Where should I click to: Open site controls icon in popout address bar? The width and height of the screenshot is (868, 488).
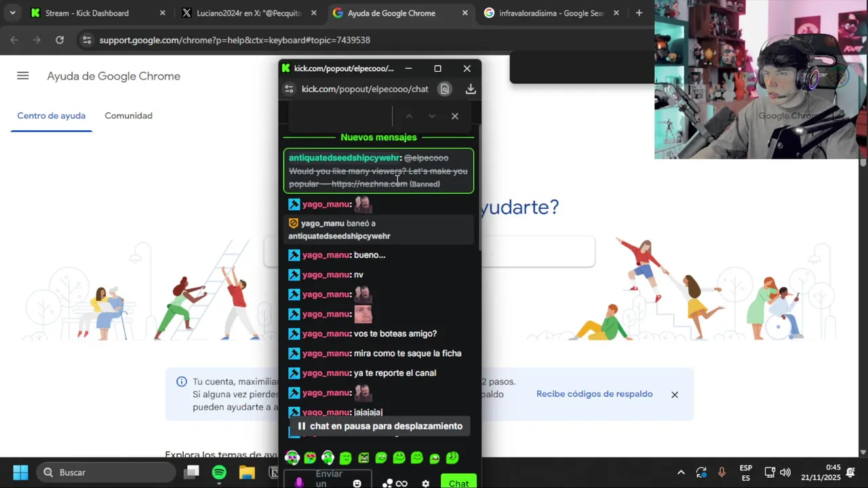pyautogui.click(x=289, y=89)
